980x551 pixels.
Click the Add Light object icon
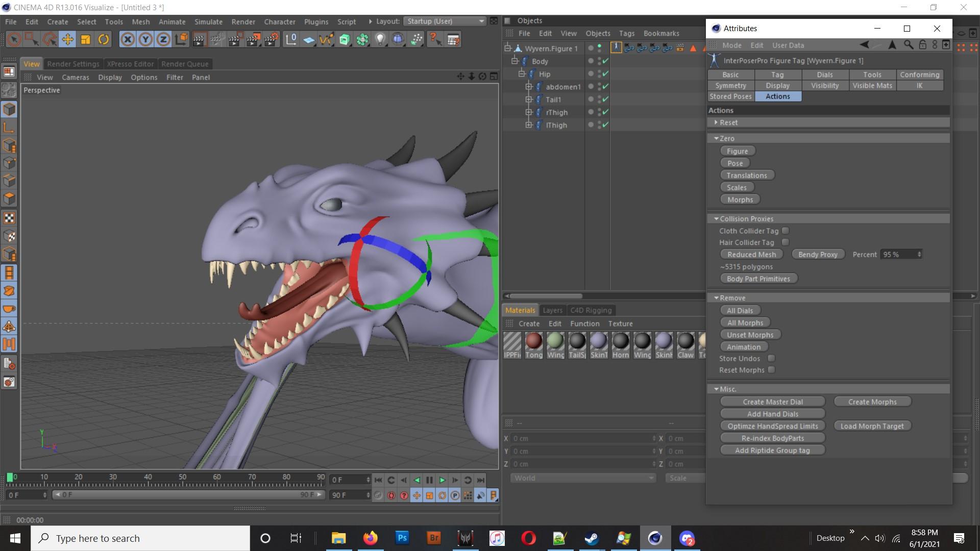[380, 39]
